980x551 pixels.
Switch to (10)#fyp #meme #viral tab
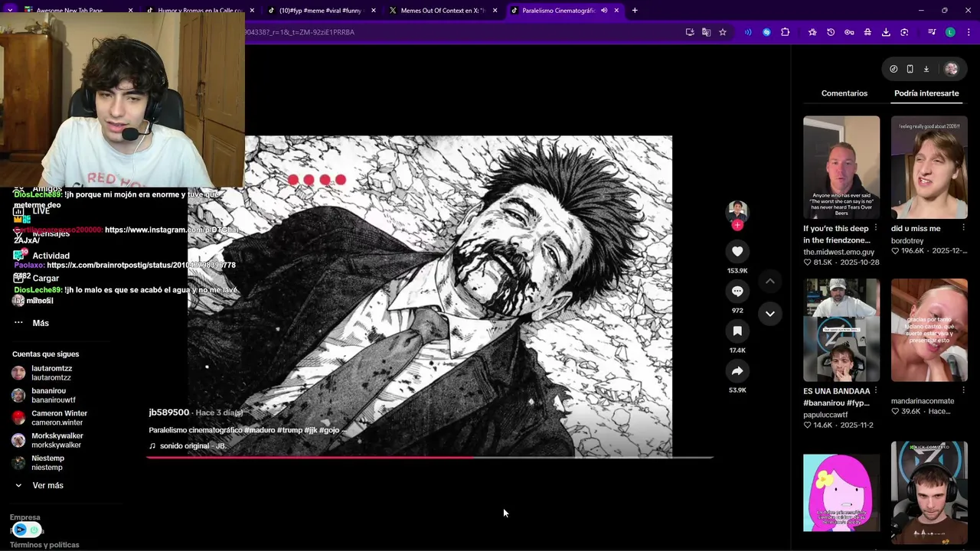click(x=320, y=11)
